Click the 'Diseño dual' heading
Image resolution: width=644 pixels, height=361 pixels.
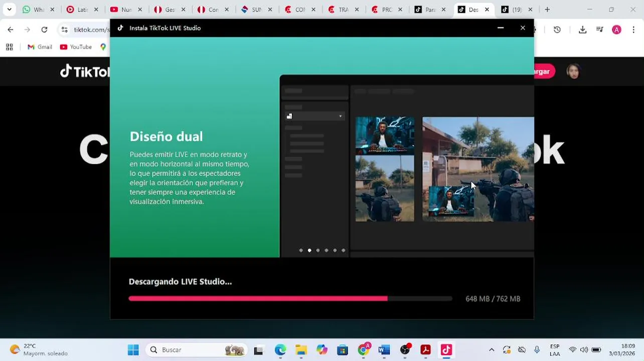tap(166, 136)
